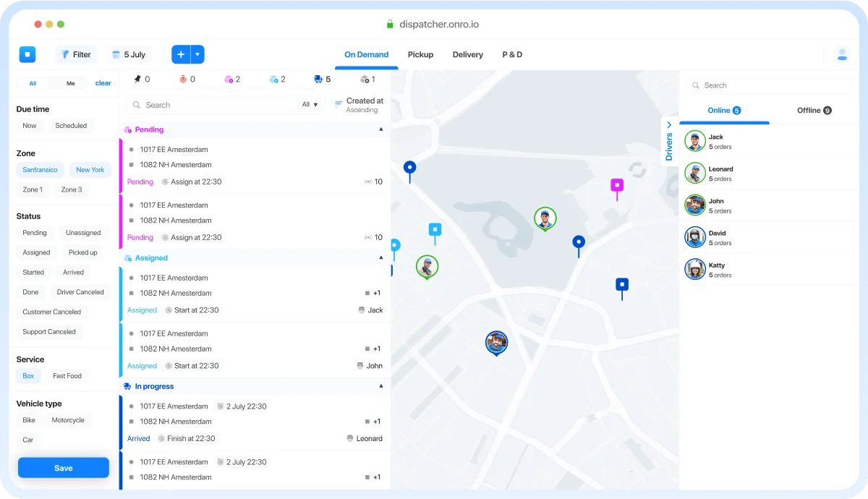The image size is (868, 499).
Task: Click the Created at sort icon
Action: 339,105
